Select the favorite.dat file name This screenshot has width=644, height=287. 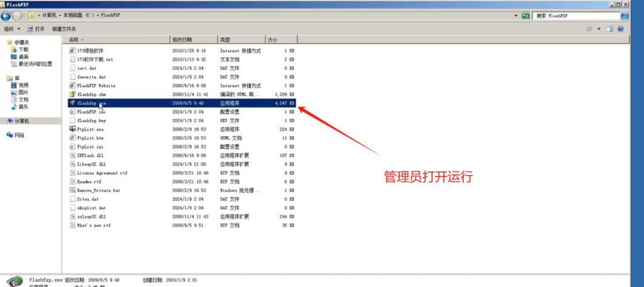point(91,77)
